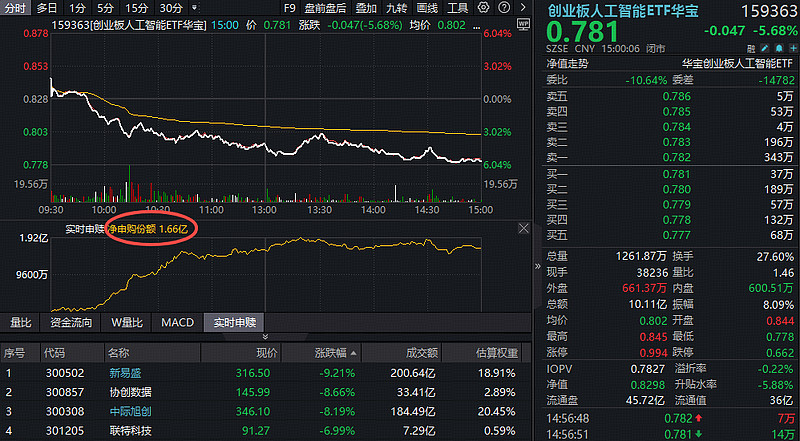Select 资金流向 indicator tab
The width and height of the screenshot is (800, 441).
coord(71,323)
